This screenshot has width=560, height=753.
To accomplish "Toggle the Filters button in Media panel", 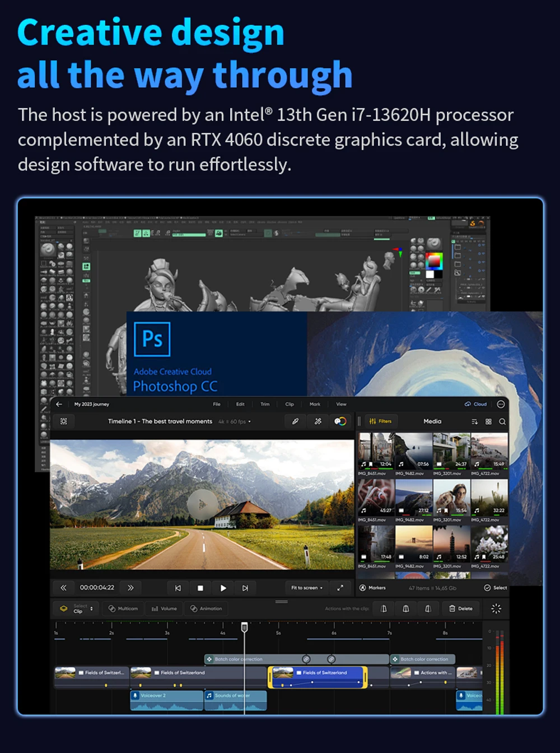I will tap(380, 421).
